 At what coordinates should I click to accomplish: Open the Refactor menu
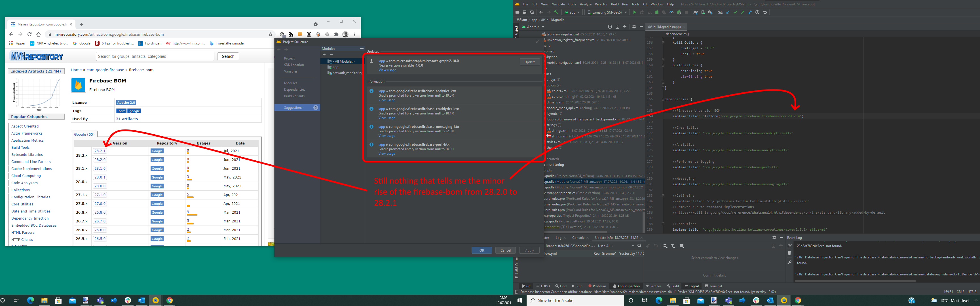click(x=601, y=4)
